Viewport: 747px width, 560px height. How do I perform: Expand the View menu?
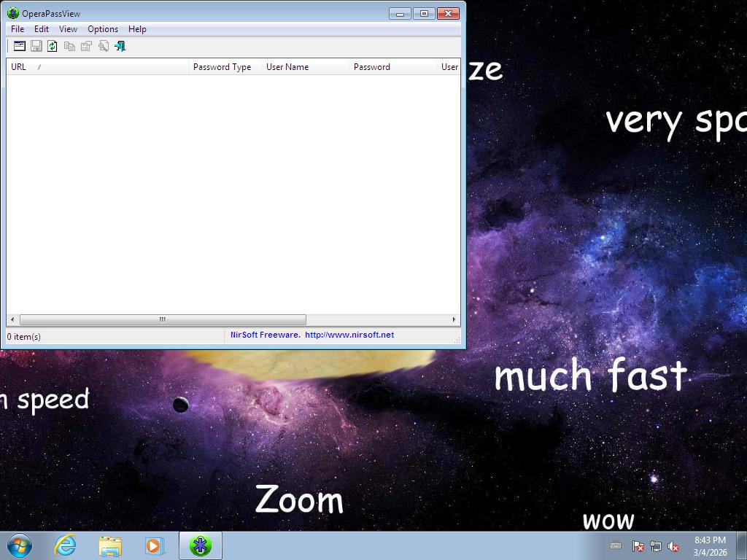(68, 29)
